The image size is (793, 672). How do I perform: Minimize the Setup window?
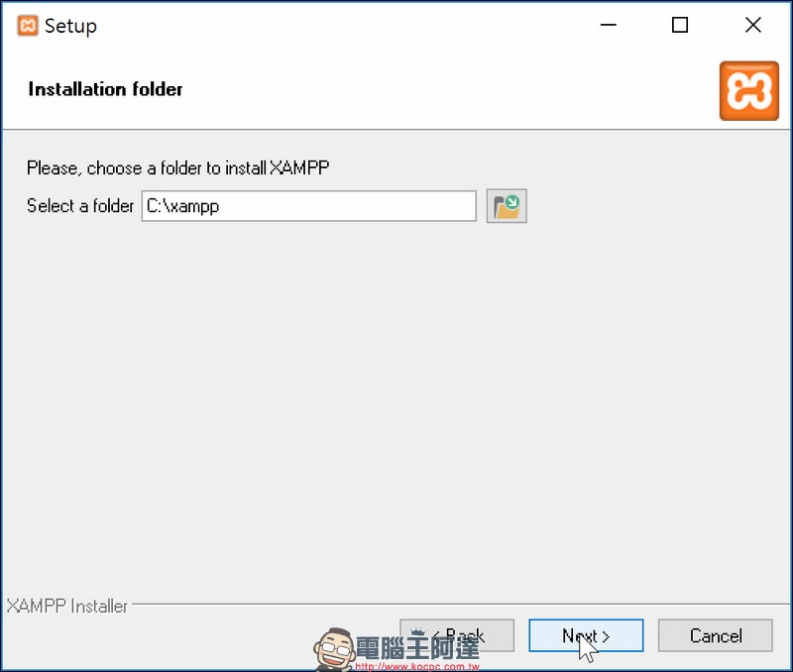608,25
